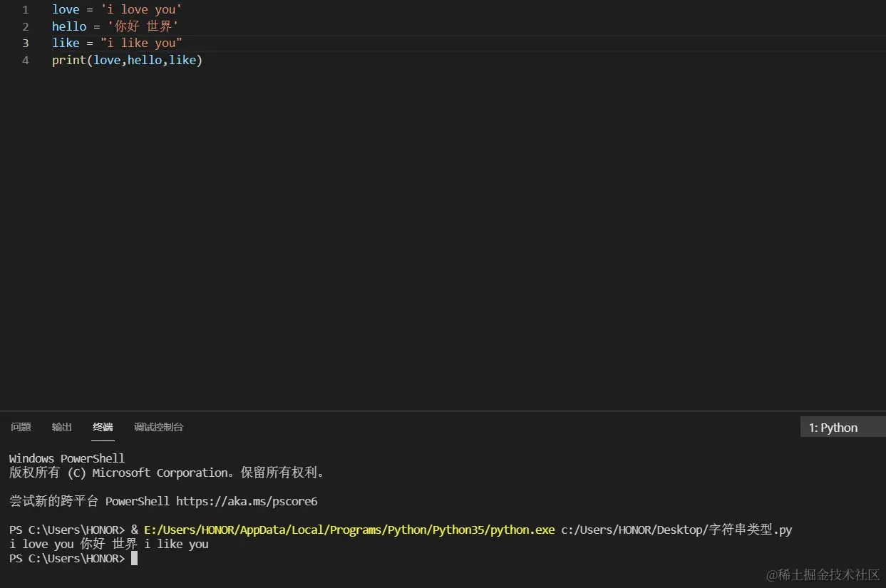This screenshot has width=886, height=588.
Task: Click the Microsoft Corporation copyright line
Action: [x=168, y=473]
